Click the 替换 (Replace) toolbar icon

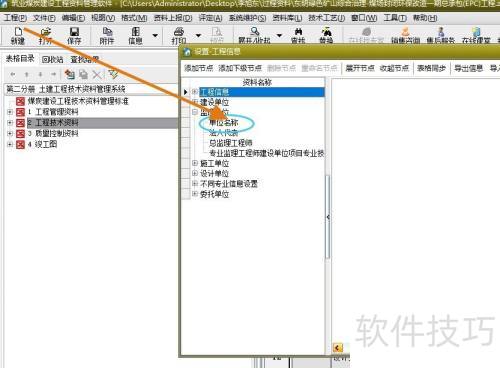(x=326, y=36)
